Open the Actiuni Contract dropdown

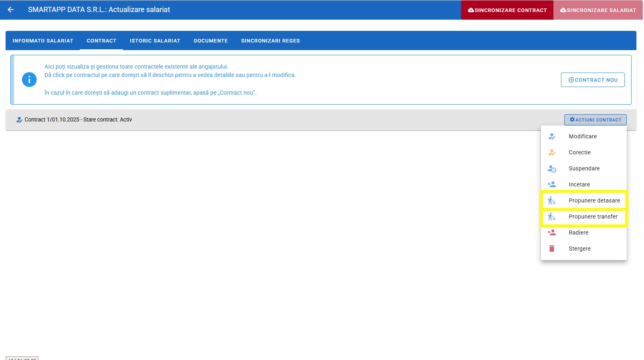(595, 120)
